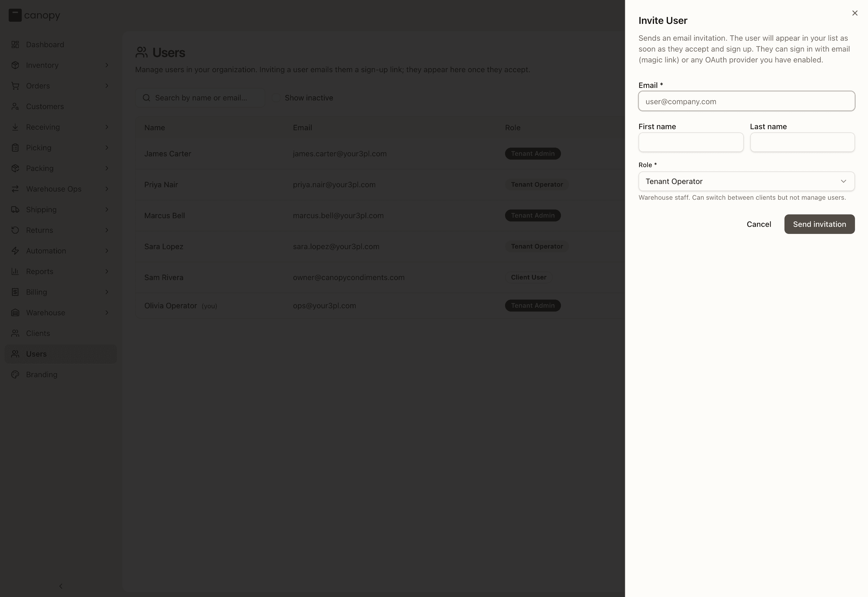Click James Carter's Tenant Admin badge
Screen dimensions: 868x597
533,154
